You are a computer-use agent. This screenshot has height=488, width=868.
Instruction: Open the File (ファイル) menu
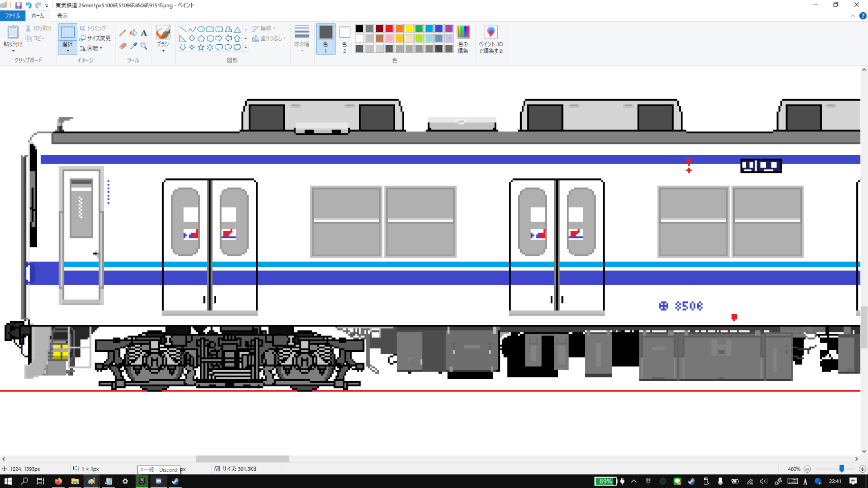click(x=12, y=16)
